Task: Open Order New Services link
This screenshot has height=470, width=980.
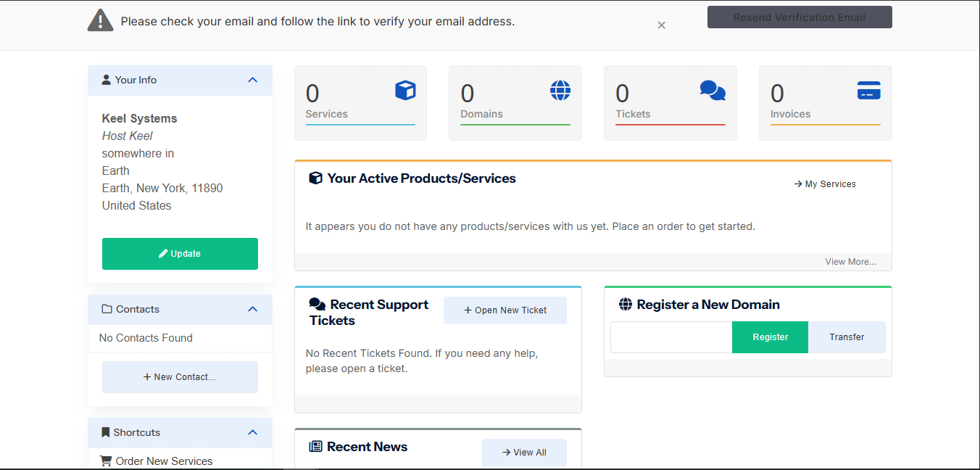Action: [x=164, y=461]
